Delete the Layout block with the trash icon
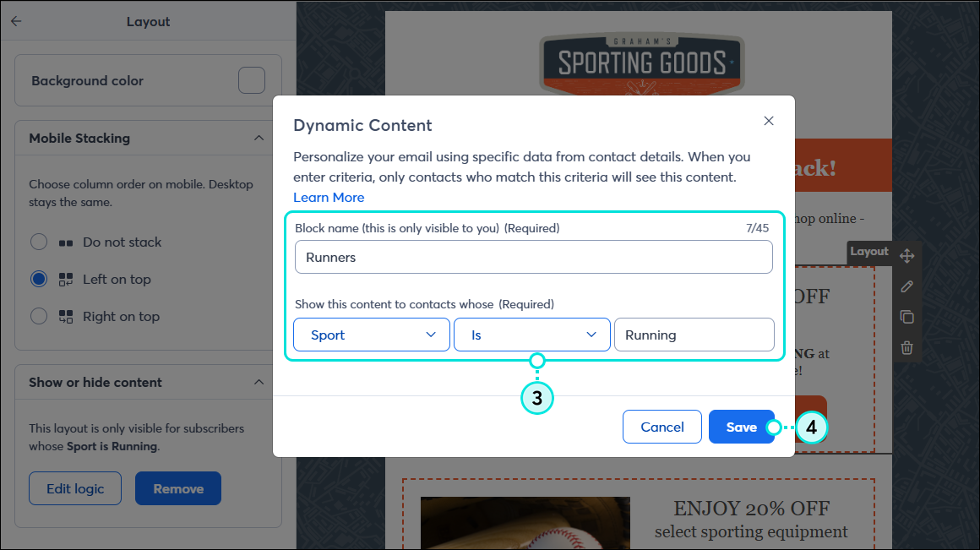The height and width of the screenshot is (550, 980). (x=906, y=347)
